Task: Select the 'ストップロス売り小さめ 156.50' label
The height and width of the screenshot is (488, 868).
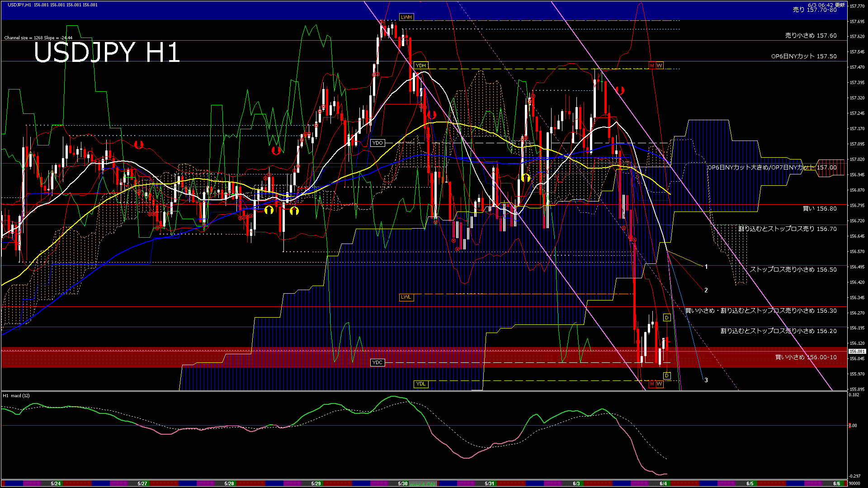Action: pyautogui.click(x=793, y=269)
